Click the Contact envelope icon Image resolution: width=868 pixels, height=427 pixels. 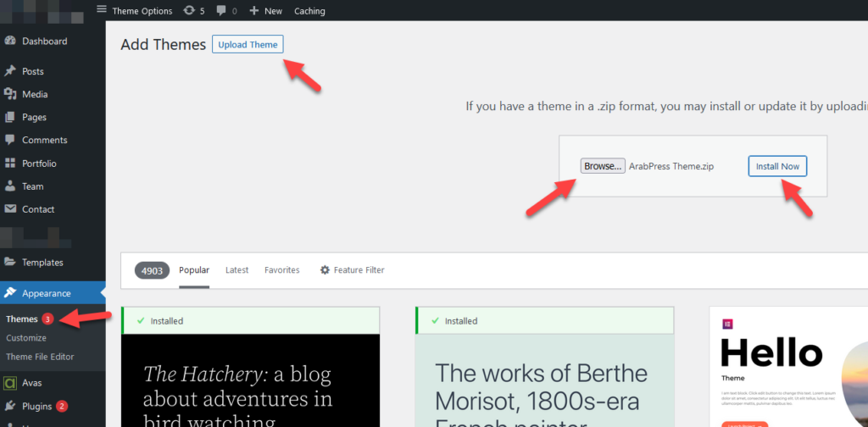(x=10, y=209)
